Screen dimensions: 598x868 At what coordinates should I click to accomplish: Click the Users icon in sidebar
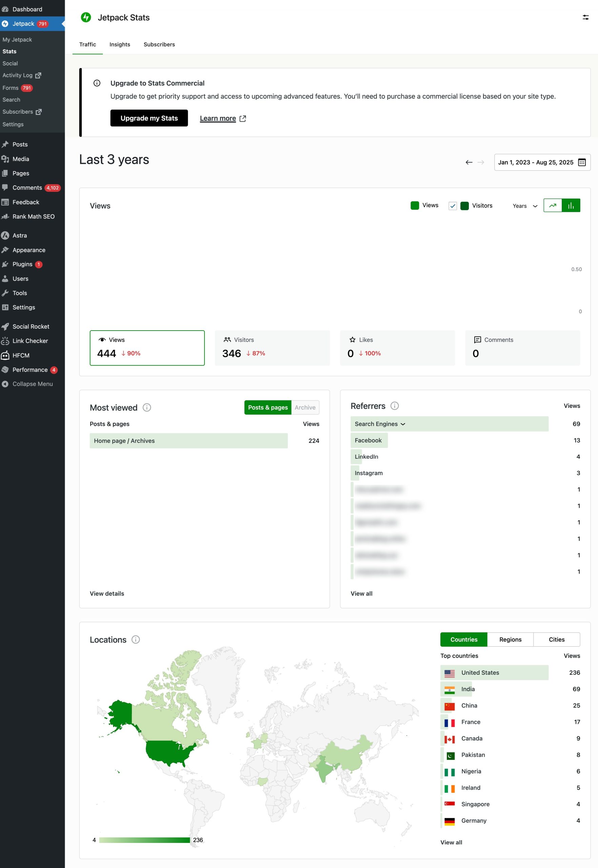tap(5, 278)
